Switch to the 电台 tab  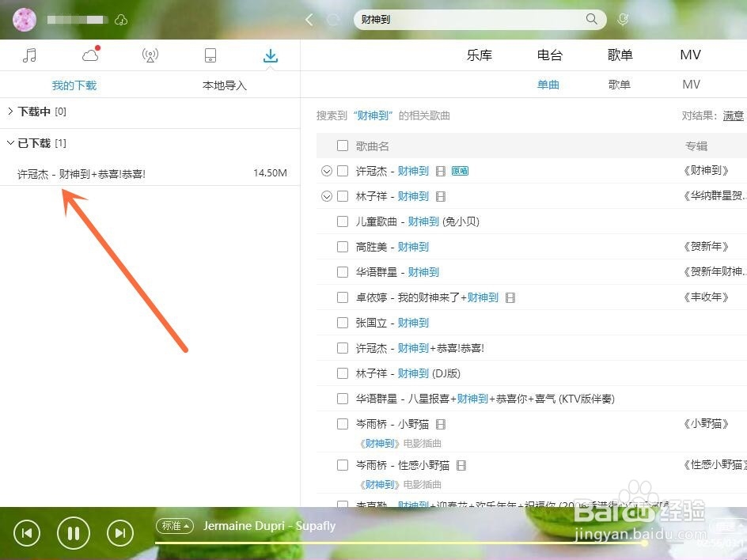[549, 55]
